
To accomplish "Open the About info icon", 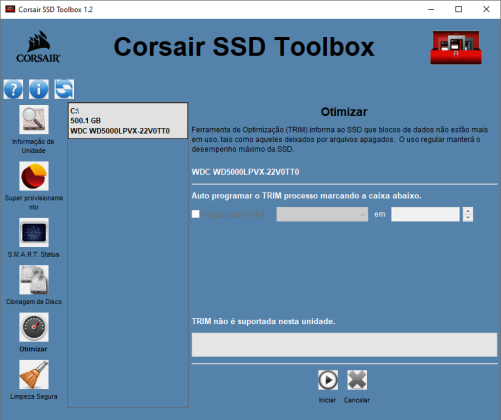I will 39,89.
